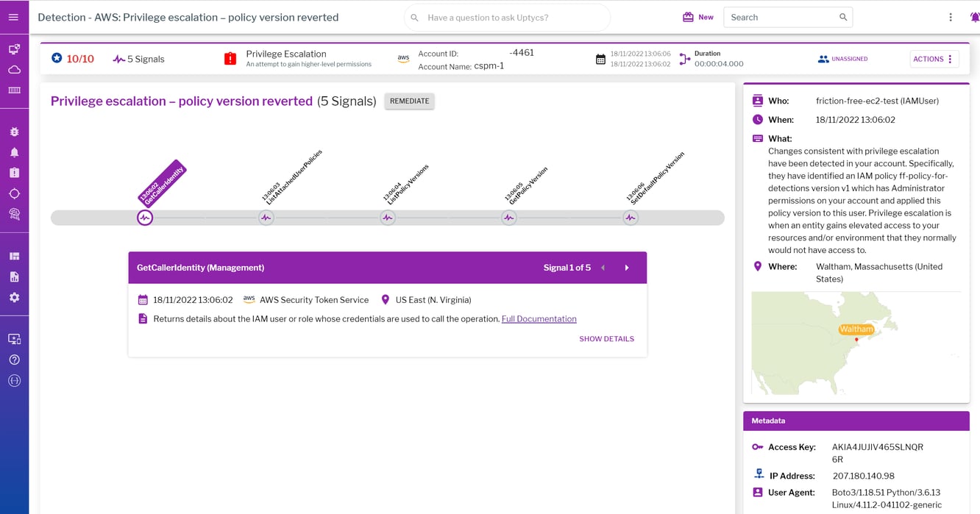980x514 pixels.
Task: Open the ACTIONS dropdown
Action: click(x=934, y=59)
